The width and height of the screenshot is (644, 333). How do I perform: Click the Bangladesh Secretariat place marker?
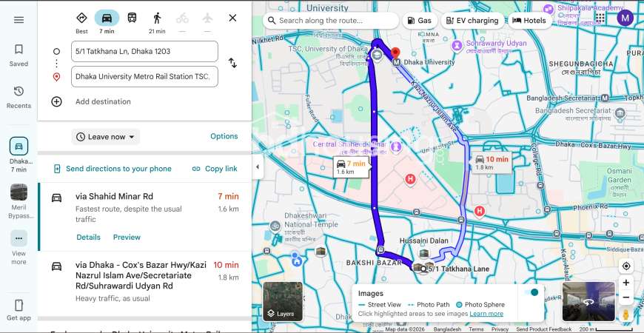[620, 113]
